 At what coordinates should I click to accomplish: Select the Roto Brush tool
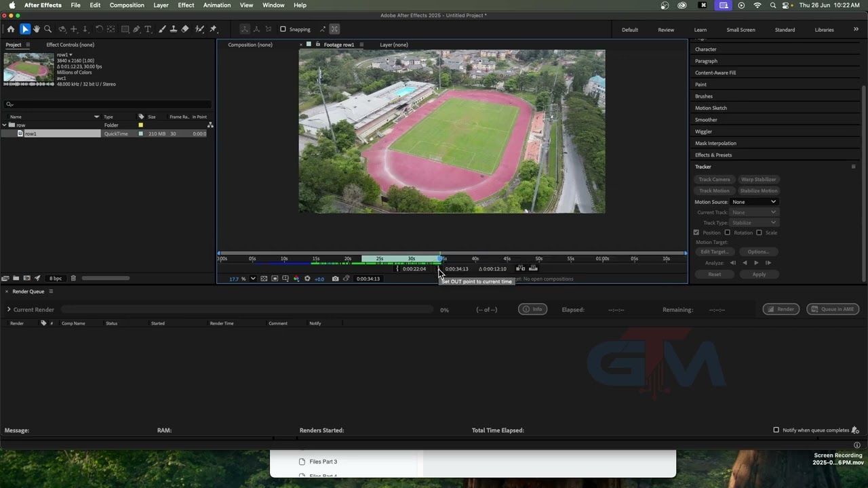click(199, 29)
